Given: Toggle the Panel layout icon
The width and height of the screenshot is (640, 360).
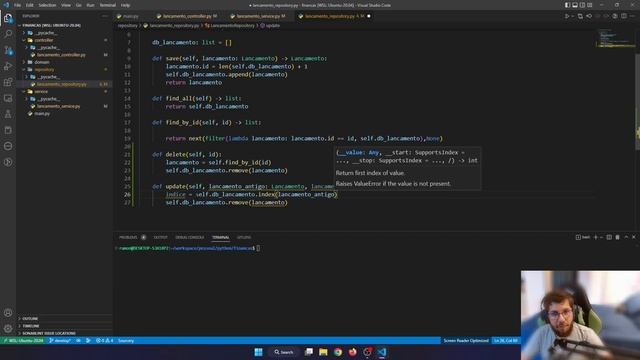Looking at the screenshot, I should point(575,5).
